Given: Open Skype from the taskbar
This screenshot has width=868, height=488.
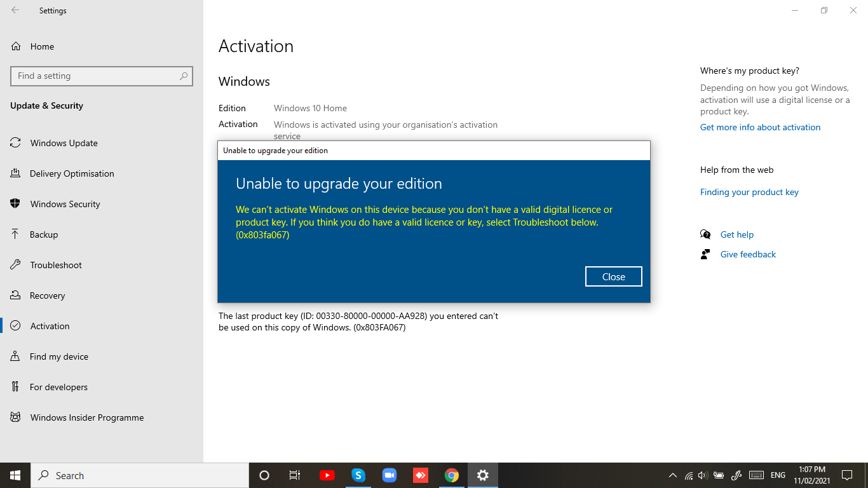Looking at the screenshot, I should (x=358, y=475).
